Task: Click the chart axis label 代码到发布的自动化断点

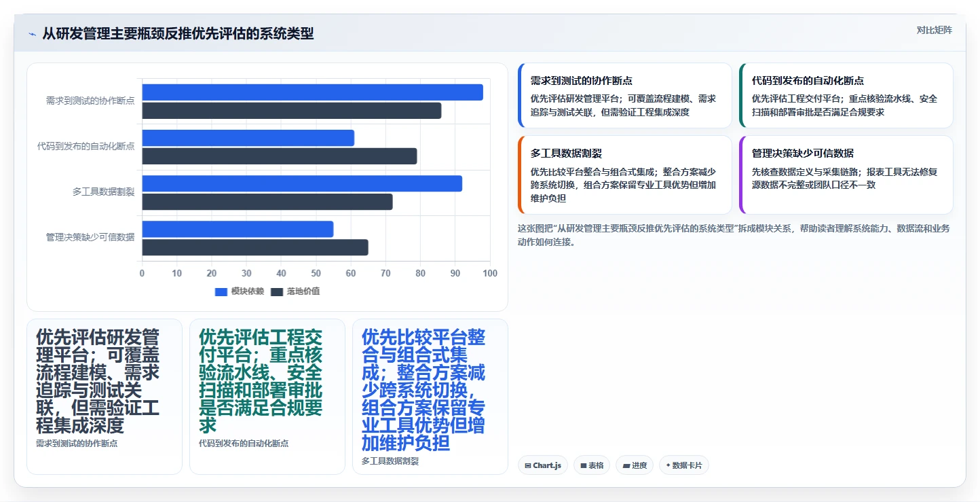Action: [x=86, y=146]
